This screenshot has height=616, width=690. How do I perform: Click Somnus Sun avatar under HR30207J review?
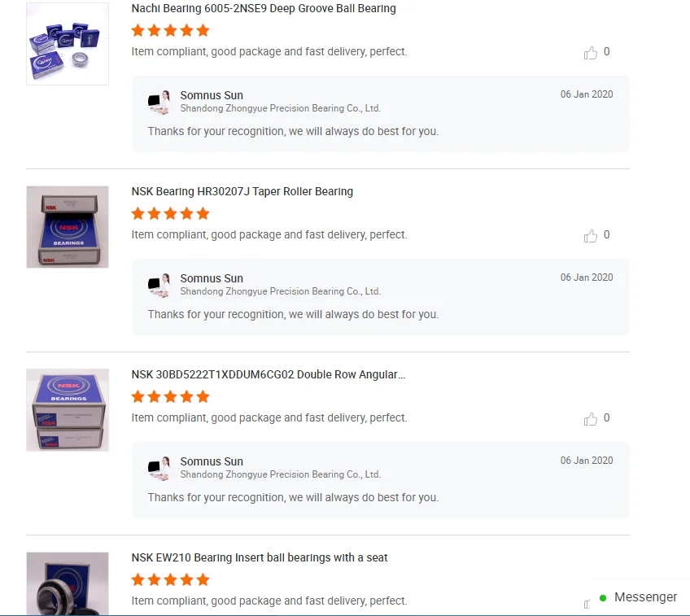(x=159, y=285)
